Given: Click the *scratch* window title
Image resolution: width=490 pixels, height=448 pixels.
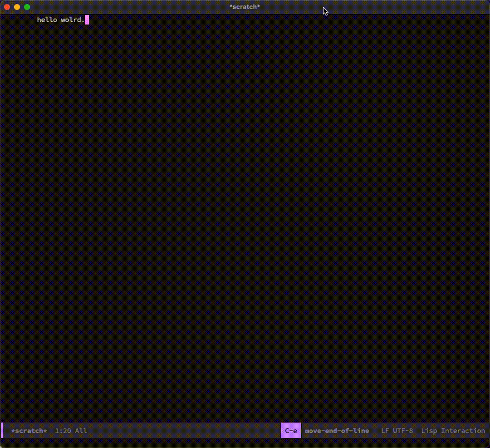Looking at the screenshot, I should pyautogui.click(x=245, y=7).
